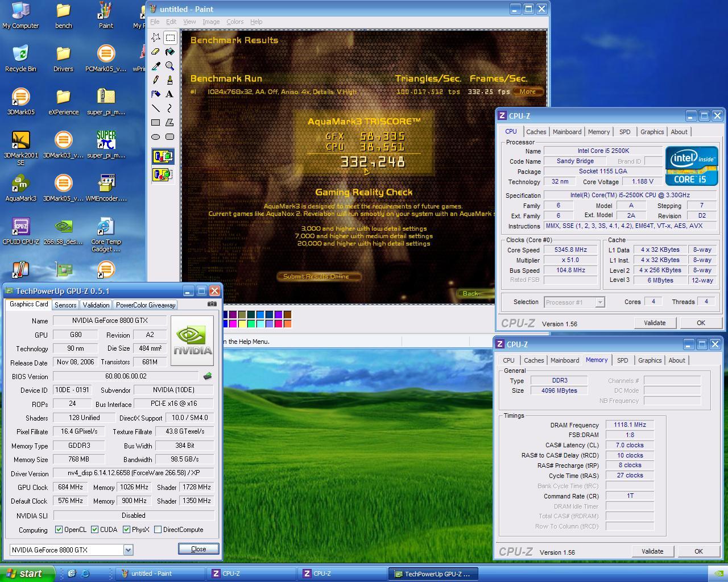Activate the Pick Color eyedropper tool
Viewport: 728px width, 582px height.
(156, 66)
